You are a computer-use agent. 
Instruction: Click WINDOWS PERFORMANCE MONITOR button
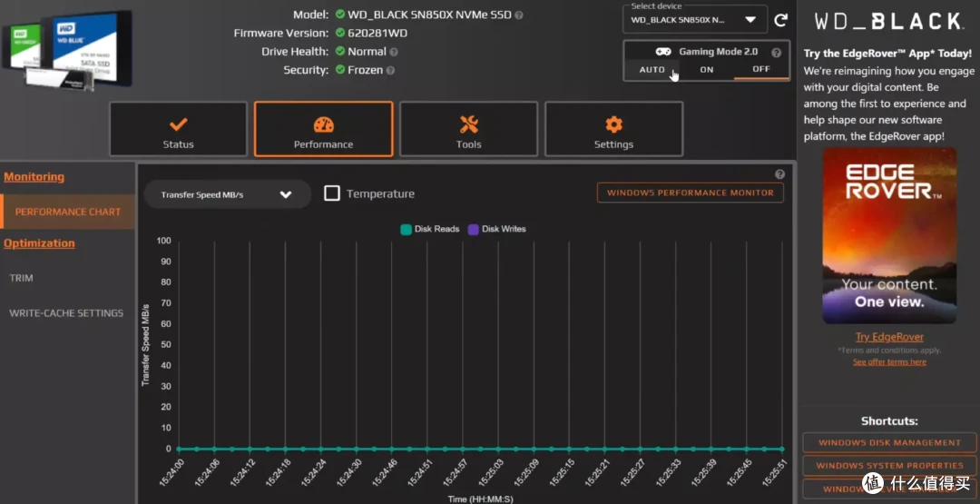(691, 193)
